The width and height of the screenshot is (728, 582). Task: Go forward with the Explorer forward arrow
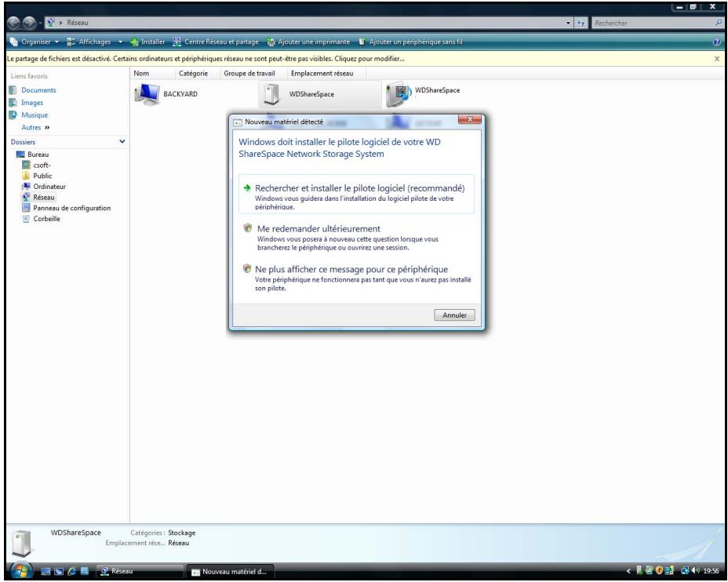[x=30, y=22]
